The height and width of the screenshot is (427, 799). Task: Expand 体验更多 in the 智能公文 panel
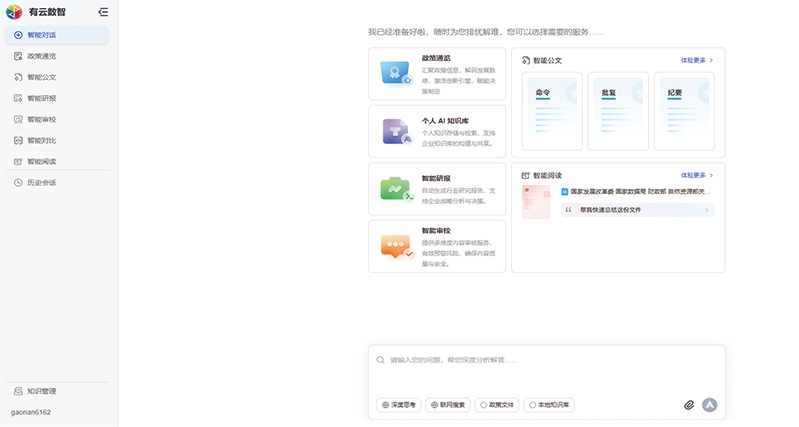click(x=697, y=60)
